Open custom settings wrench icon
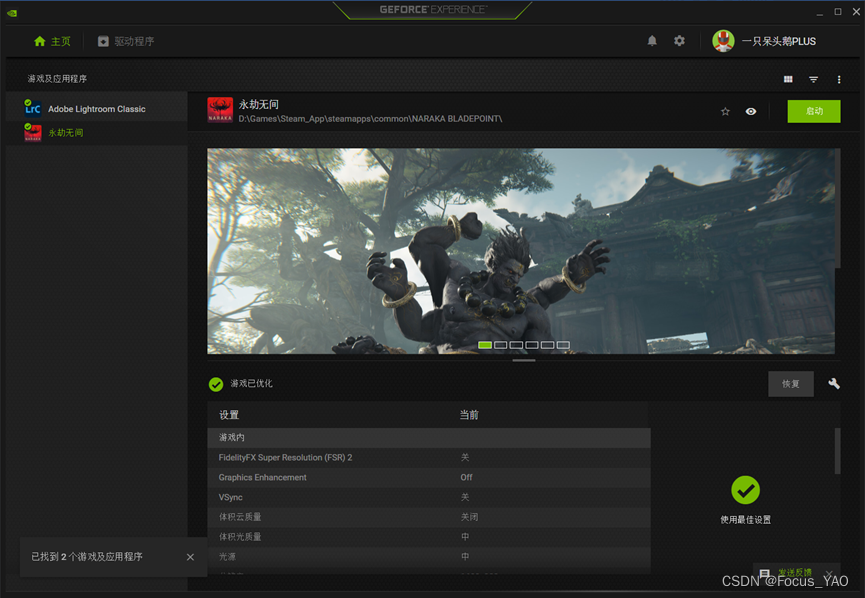Image resolution: width=865 pixels, height=598 pixels. (834, 383)
